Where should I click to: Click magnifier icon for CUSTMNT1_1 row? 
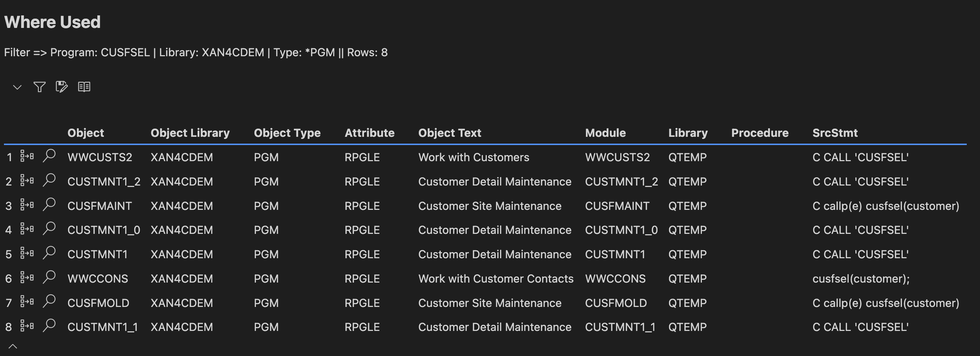point(49,326)
